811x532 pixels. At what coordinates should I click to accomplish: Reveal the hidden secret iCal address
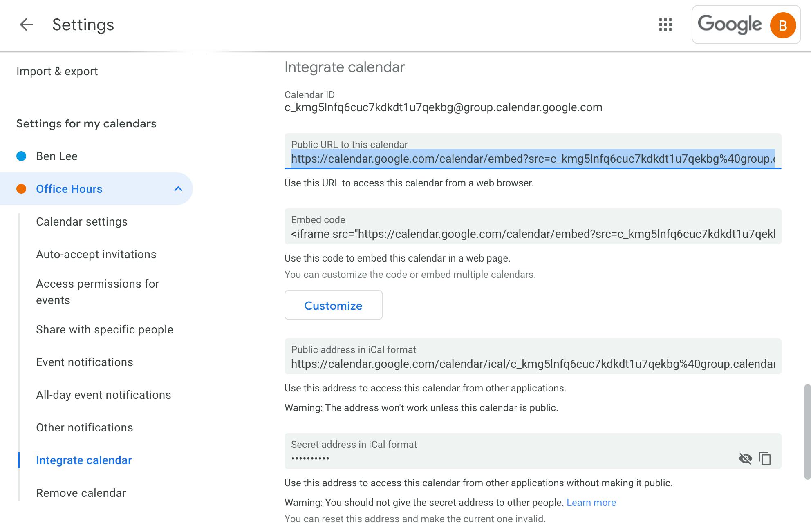click(746, 458)
